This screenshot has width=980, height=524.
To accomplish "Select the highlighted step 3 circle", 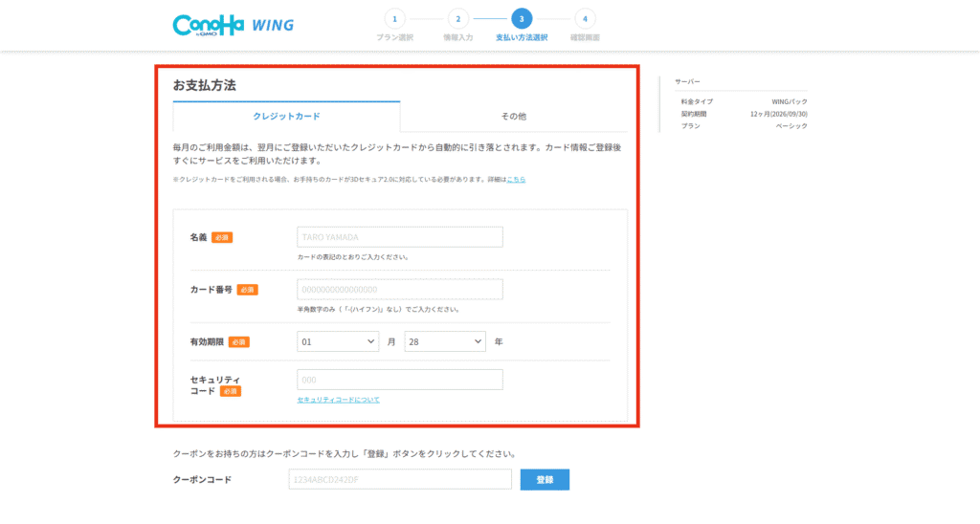I will tap(522, 18).
